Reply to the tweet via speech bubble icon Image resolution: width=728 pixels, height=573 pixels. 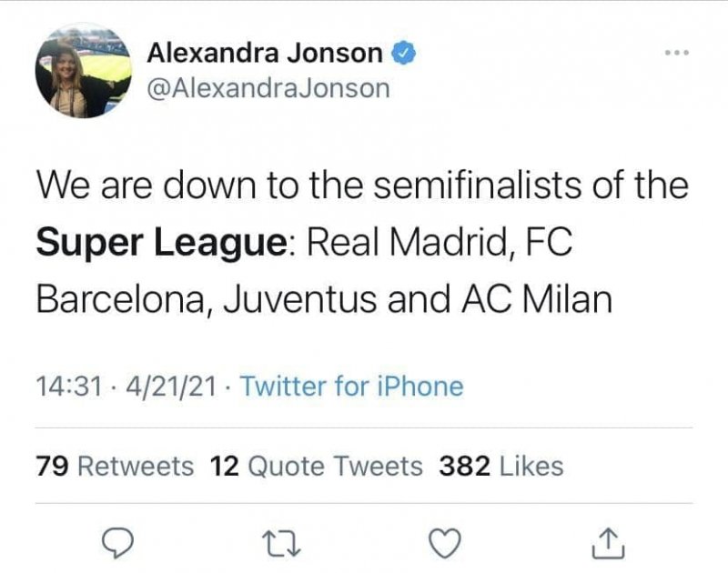pyautogui.click(x=116, y=542)
